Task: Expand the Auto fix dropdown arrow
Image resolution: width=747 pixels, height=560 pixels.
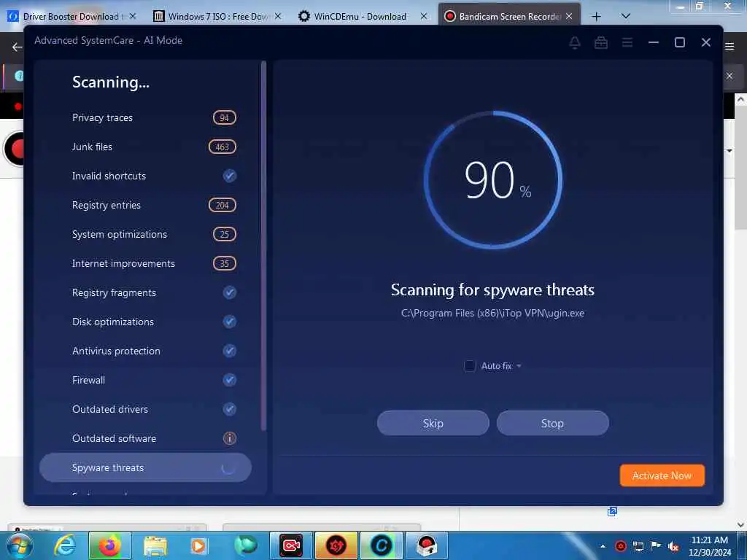Action: pos(519,366)
